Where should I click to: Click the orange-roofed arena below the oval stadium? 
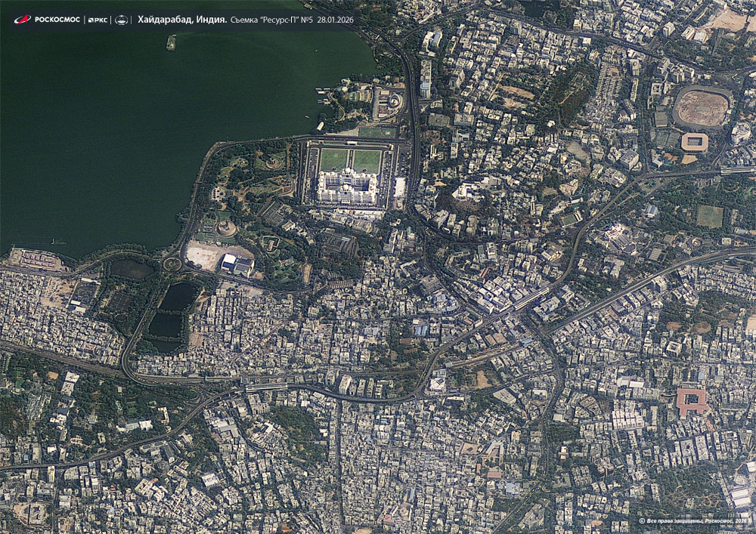[x=695, y=142]
